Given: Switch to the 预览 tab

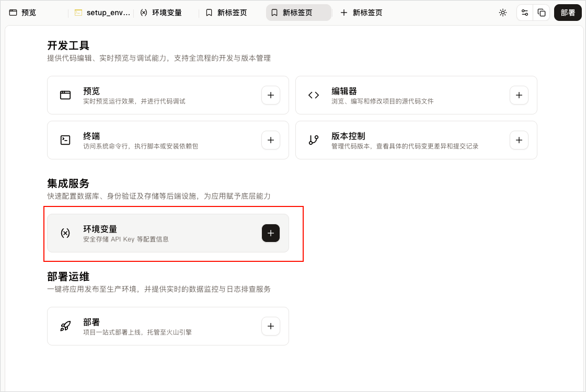Looking at the screenshot, I should [x=23, y=13].
